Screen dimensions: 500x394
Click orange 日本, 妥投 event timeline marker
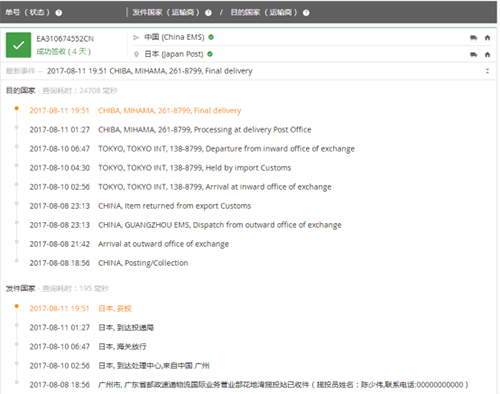tap(16, 306)
